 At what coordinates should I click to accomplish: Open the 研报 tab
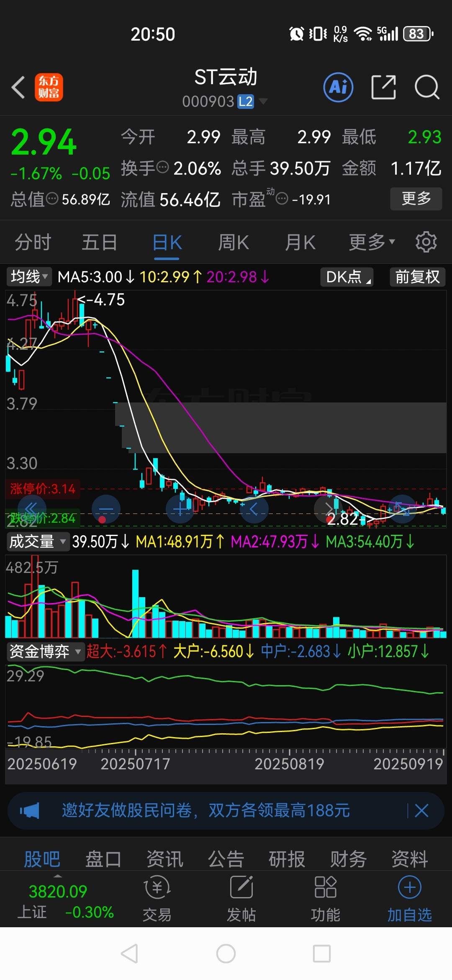287,859
